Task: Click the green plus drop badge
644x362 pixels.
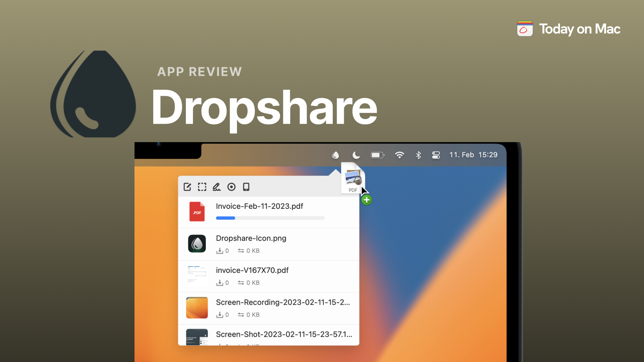Action: click(367, 199)
